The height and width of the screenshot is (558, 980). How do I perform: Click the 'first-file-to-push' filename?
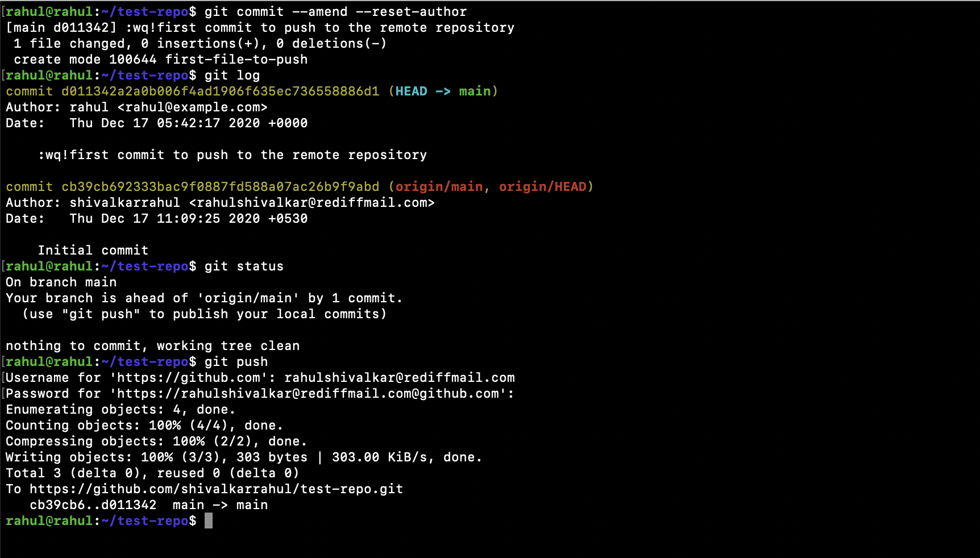[236, 59]
